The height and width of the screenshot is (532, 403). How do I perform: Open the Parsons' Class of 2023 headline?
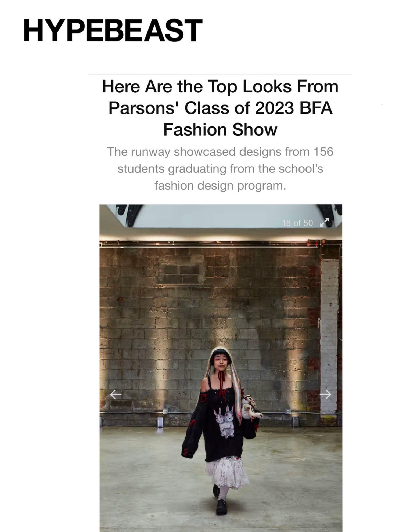tap(220, 108)
